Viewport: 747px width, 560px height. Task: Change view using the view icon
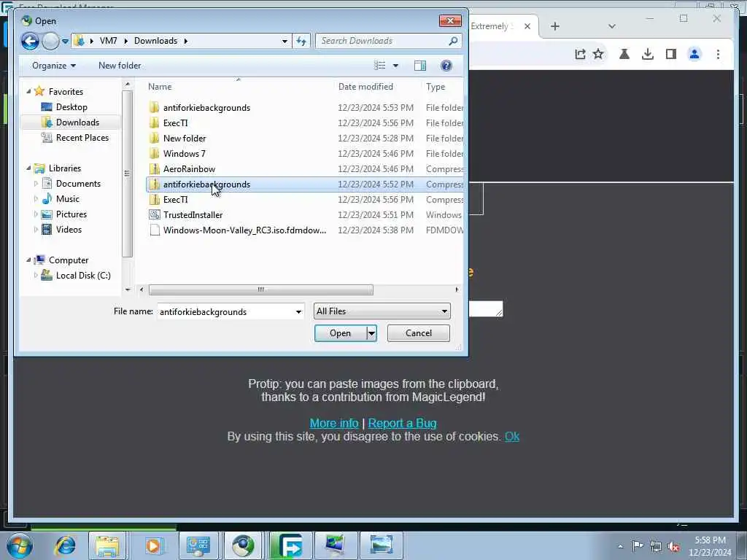[379, 66]
